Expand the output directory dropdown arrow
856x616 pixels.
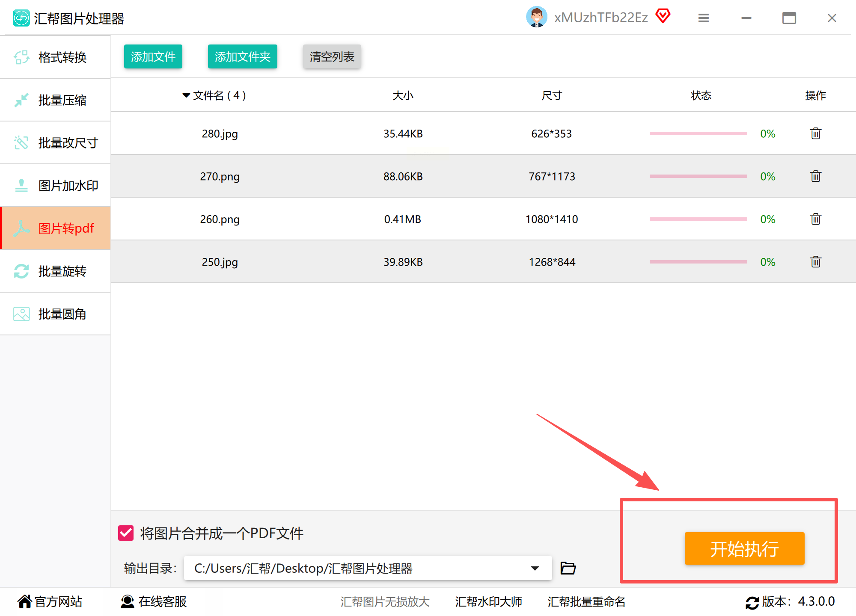(535, 568)
